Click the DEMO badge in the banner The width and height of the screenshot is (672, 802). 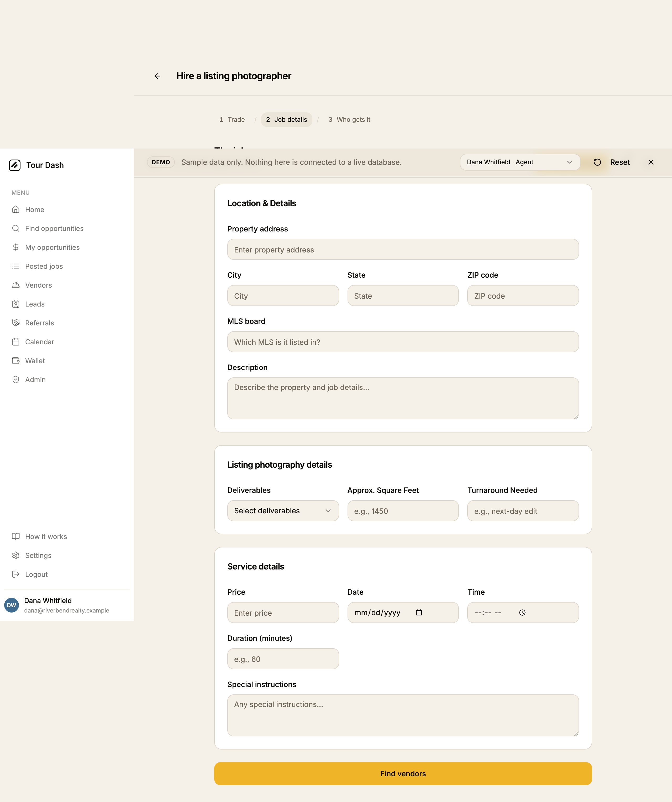point(161,162)
